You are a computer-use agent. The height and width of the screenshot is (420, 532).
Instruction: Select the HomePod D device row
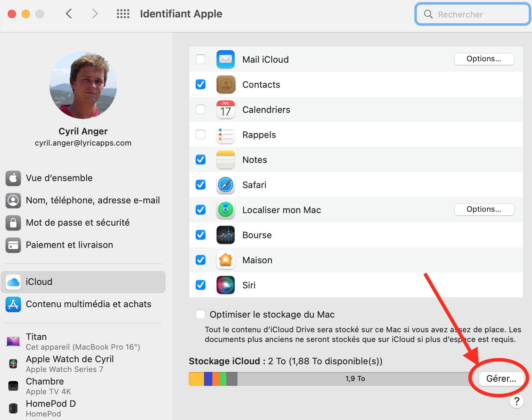coord(84,408)
